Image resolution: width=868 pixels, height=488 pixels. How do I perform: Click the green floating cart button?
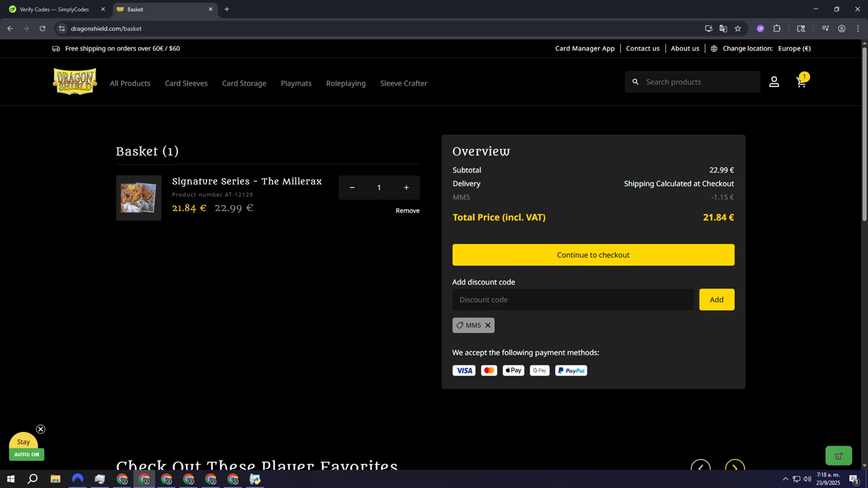click(x=838, y=456)
